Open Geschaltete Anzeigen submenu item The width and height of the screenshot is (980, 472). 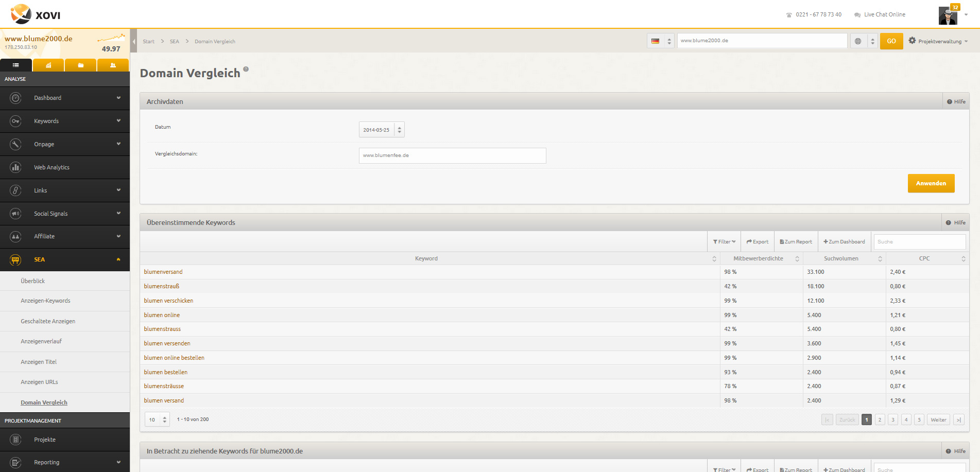[65, 321]
